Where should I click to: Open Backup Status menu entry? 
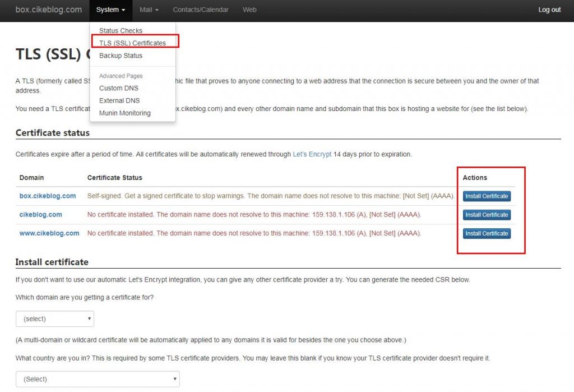tap(121, 56)
